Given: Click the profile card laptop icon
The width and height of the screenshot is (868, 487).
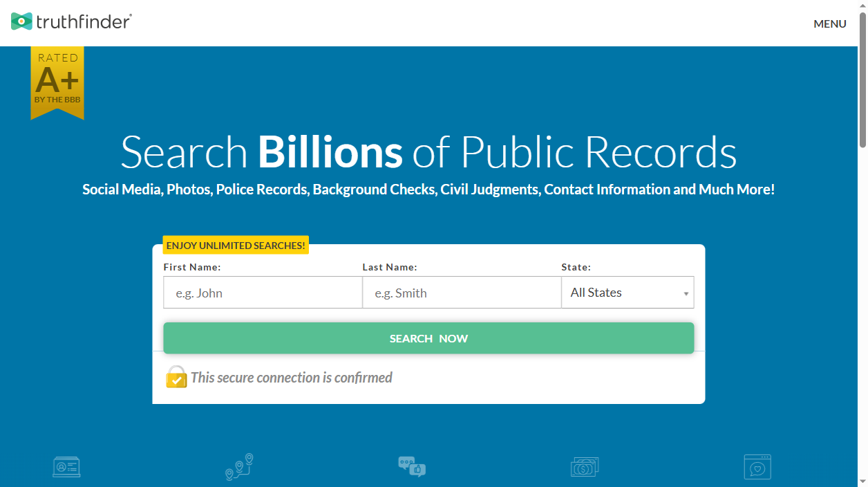Looking at the screenshot, I should (x=66, y=466).
